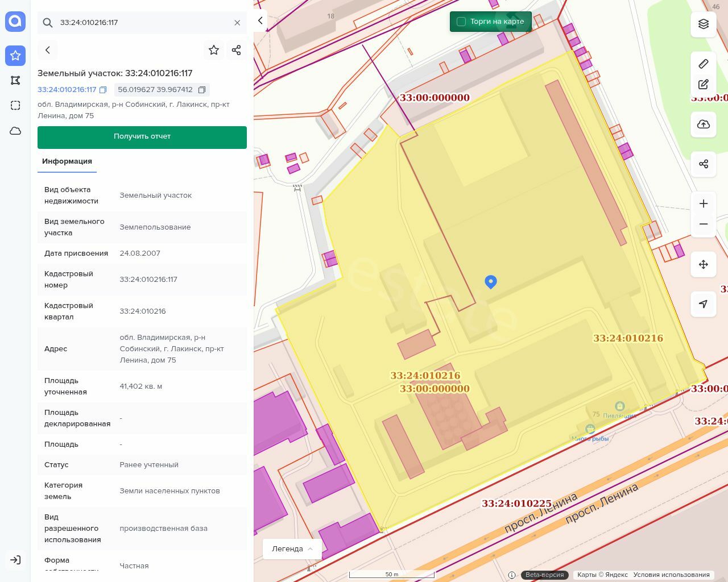
Task: Select the ruler measurement tool
Action: click(704, 64)
